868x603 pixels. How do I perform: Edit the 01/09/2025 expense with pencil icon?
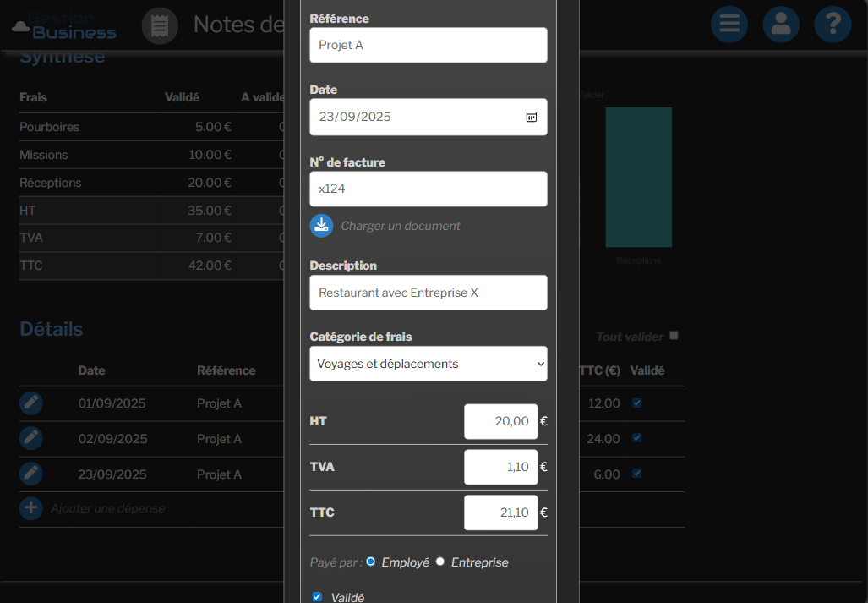[x=31, y=403]
